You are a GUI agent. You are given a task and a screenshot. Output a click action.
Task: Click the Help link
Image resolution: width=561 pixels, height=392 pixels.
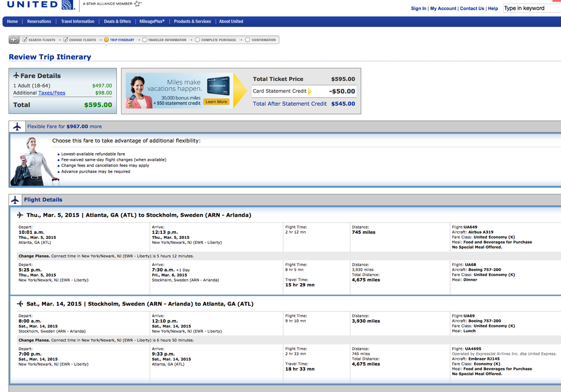coord(493,8)
